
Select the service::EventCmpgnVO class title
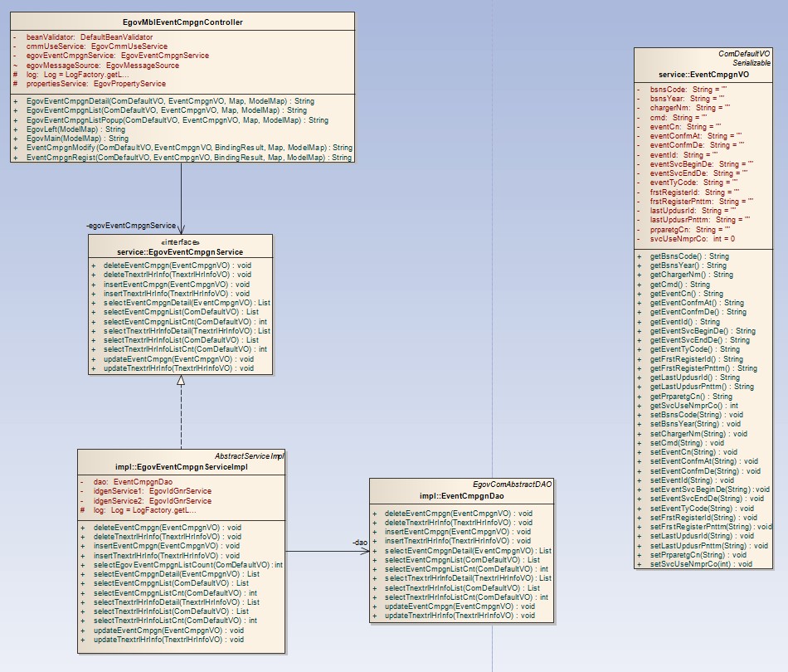704,74
